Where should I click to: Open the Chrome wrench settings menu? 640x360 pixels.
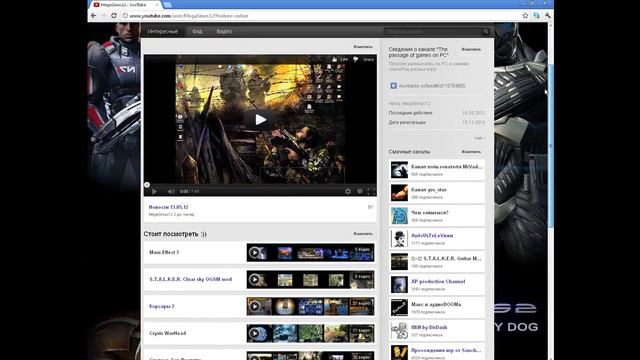[547, 16]
